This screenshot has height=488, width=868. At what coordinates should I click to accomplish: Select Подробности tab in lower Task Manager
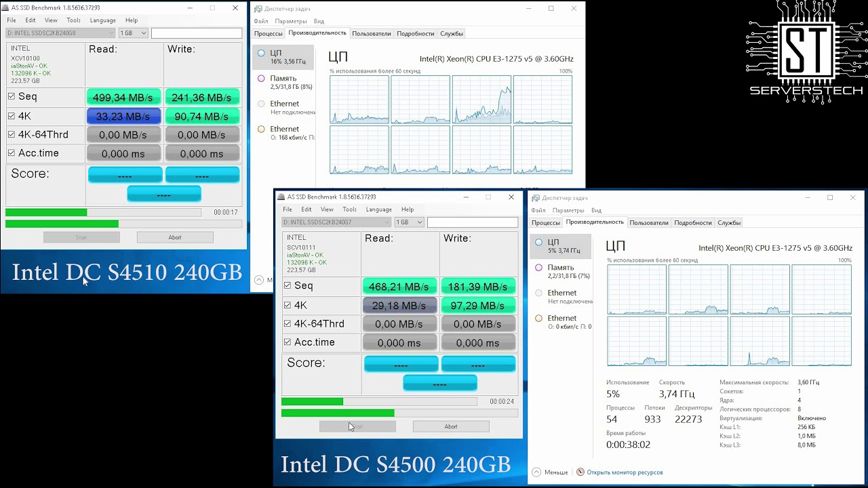point(693,222)
